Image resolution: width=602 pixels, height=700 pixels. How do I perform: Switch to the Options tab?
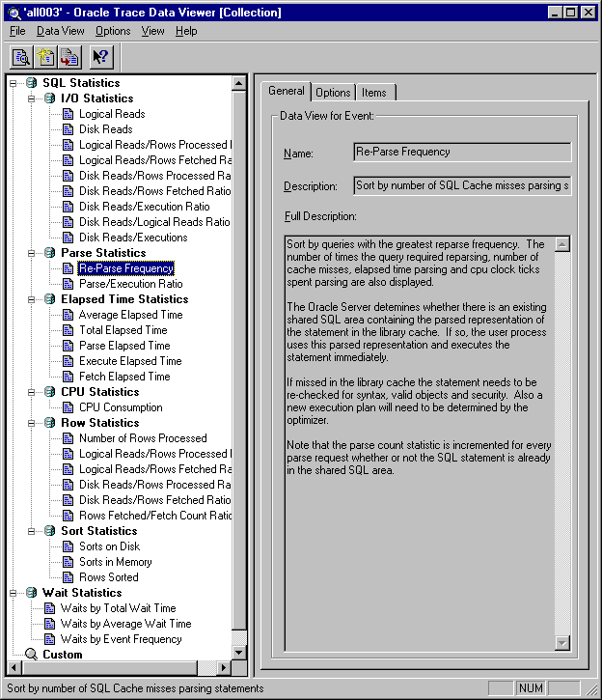coord(333,93)
